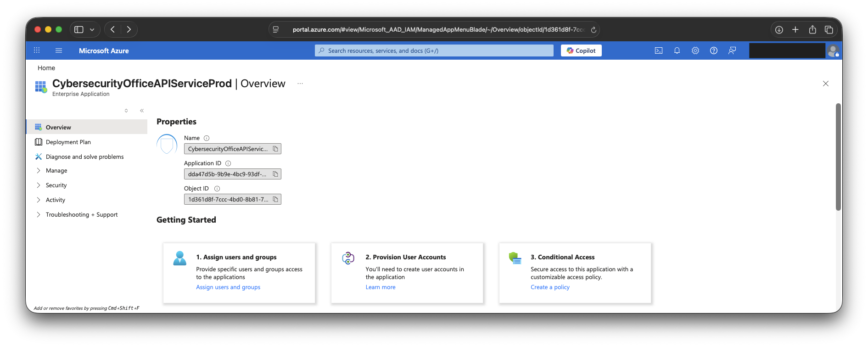Copy the Object ID value
The height and width of the screenshot is (347, 868).
(275, 199)
